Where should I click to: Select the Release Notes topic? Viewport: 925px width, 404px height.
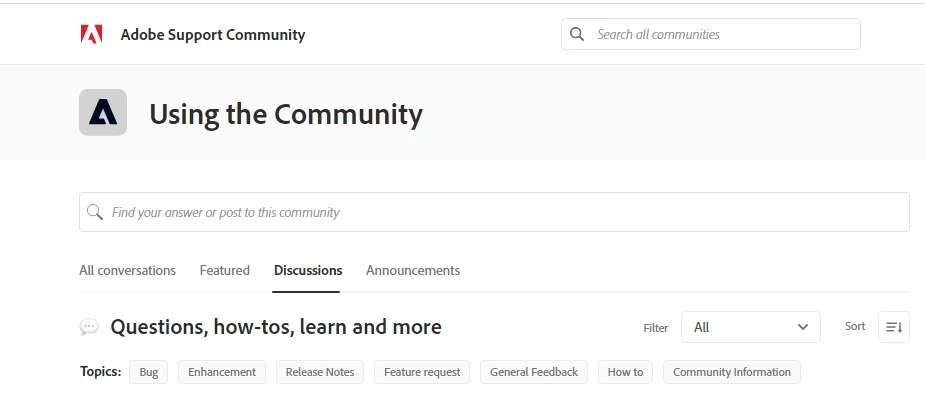point(320,372)
